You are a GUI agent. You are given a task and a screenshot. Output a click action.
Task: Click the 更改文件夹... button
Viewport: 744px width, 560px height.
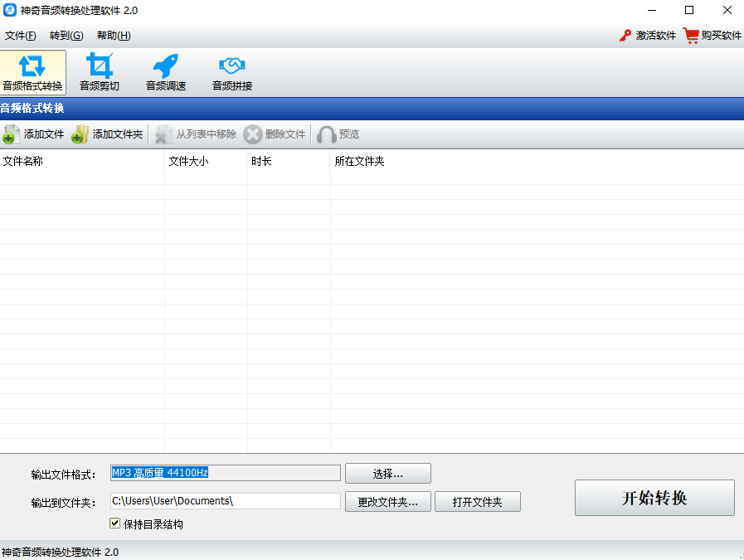[387, 502]
